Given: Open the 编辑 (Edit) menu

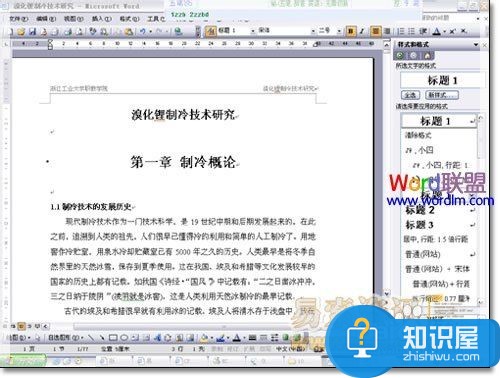Looking at the screenshot, I should click(x=46, y=19).
